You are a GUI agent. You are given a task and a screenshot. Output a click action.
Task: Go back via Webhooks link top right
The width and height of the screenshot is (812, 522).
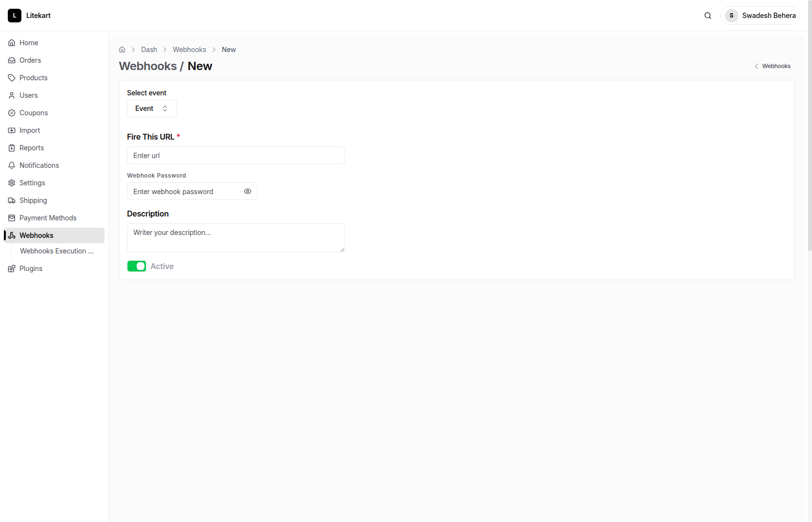773,66
